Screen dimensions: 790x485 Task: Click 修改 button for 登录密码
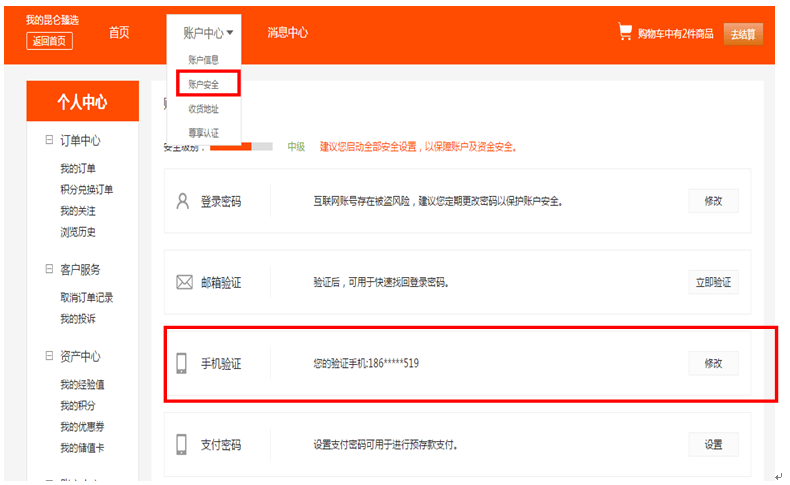click(713, 201)
